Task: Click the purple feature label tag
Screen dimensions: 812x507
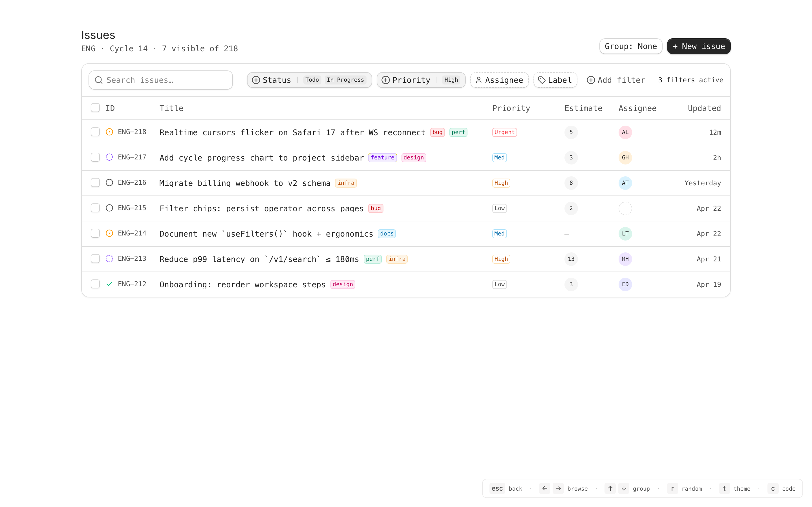Action: [x=383, y=158]
